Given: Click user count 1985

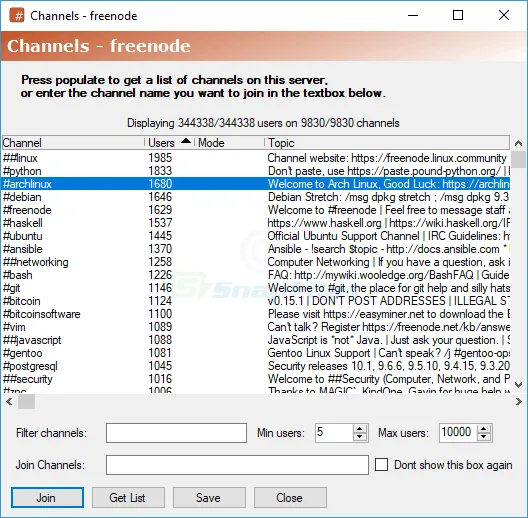Looking at the screenshot, I should tap(160, 158).
